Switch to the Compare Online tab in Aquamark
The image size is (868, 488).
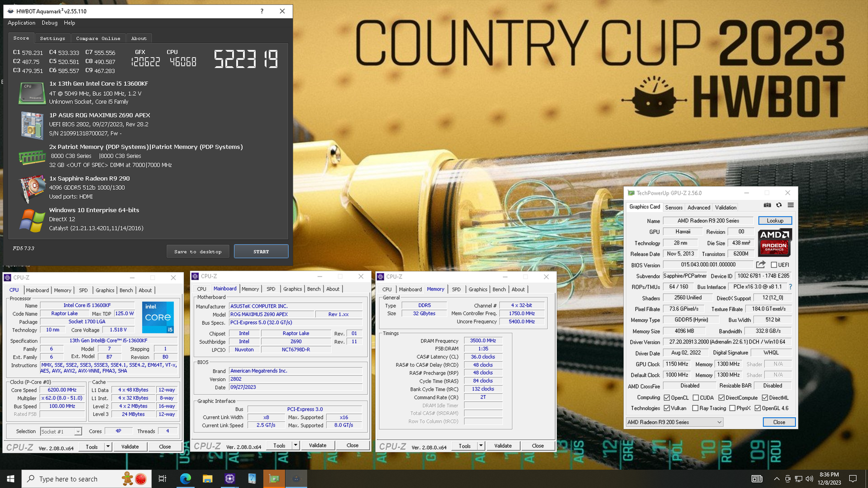(98, 38)
